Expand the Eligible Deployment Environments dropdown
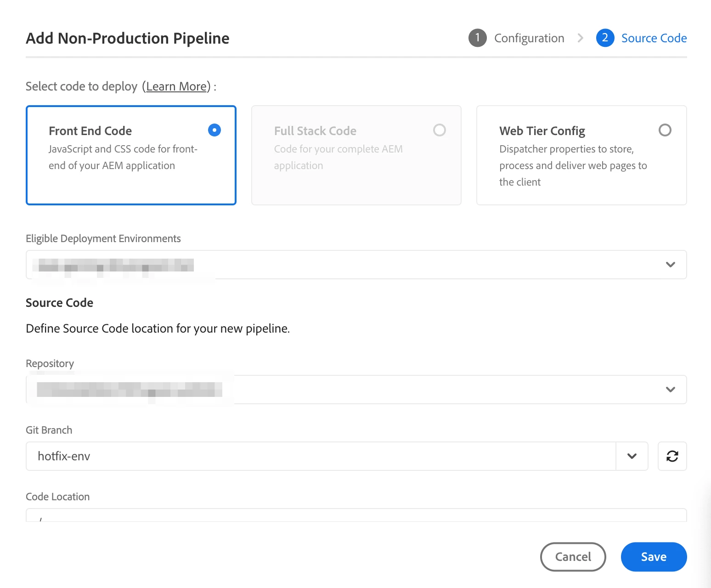The width and height of the screenshot is (711, 588). pos(670,265)
